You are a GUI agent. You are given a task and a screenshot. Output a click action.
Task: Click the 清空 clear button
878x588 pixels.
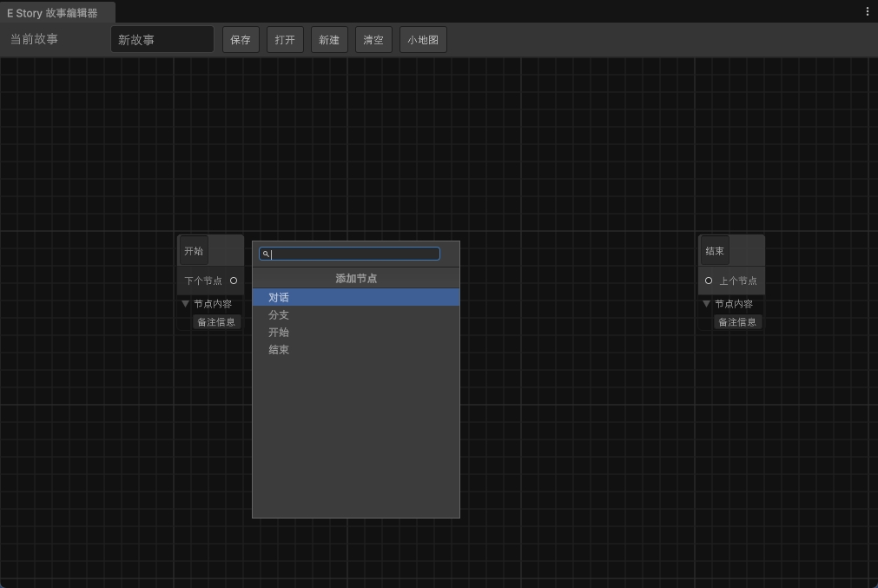(x=373, y=40)
